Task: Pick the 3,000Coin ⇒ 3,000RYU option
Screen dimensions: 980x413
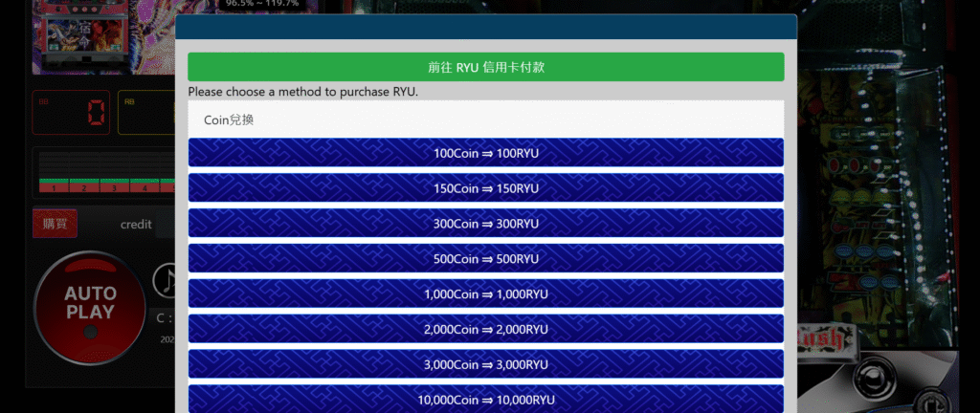Action: (x=485, y=364)
